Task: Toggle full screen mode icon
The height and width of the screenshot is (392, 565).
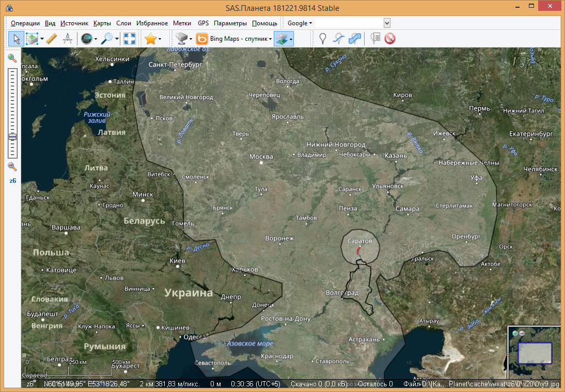Action: pos(129,39)
